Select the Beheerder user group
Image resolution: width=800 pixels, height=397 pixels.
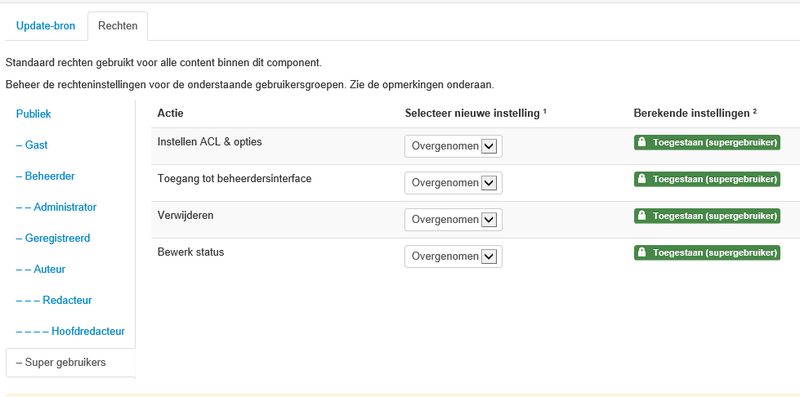coord(45,176)
